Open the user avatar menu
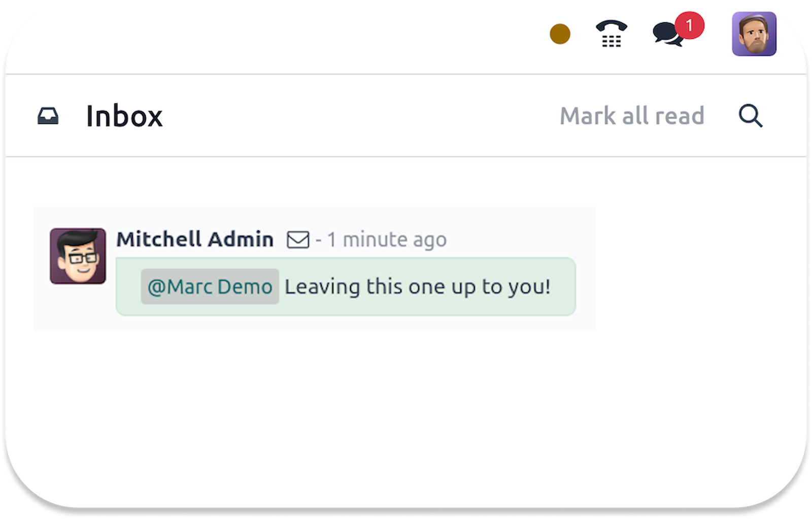Image resolution: width=812 pixels, height=519 pixels. point(754,34)
